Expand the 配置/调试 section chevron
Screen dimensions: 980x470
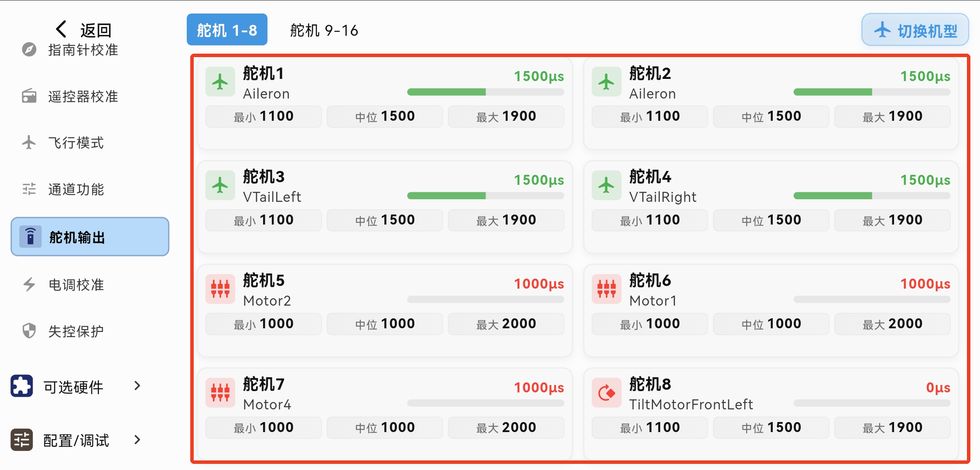137,439
